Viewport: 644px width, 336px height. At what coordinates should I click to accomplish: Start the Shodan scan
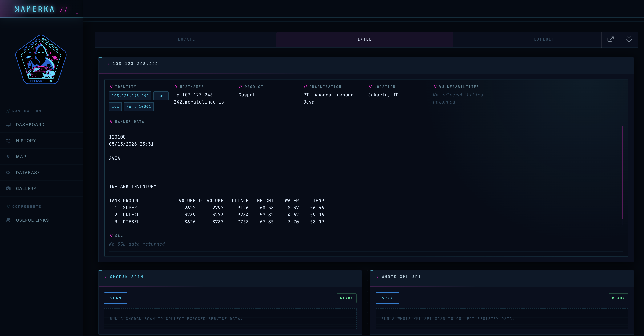[x=115, y=298]
